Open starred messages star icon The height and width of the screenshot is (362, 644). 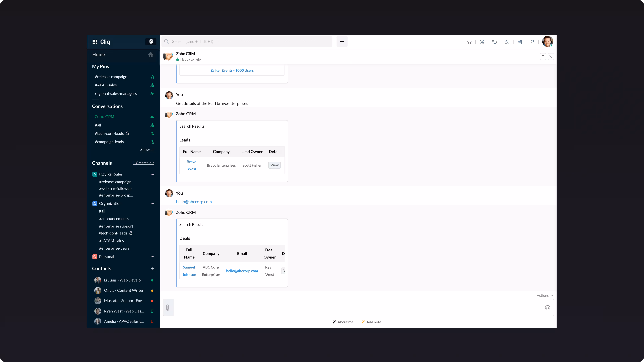(469, 42)
